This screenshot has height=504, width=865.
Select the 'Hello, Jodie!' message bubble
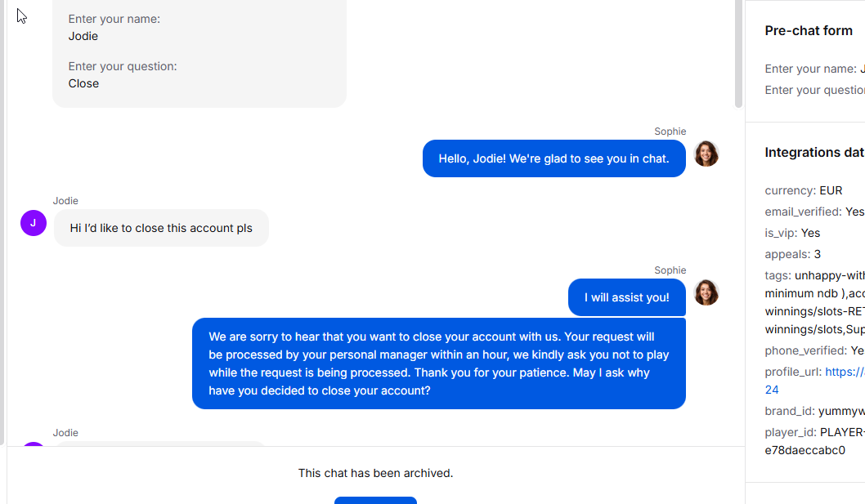[x=554, y=158]
